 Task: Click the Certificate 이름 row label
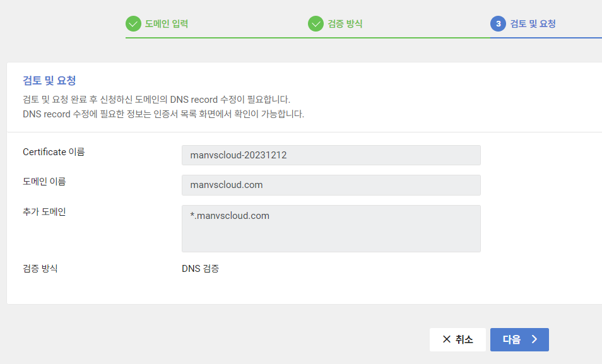53,152
